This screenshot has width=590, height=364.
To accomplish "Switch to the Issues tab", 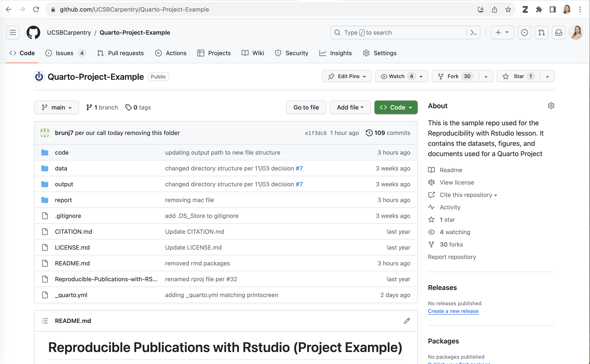I will tap(65, 53).
